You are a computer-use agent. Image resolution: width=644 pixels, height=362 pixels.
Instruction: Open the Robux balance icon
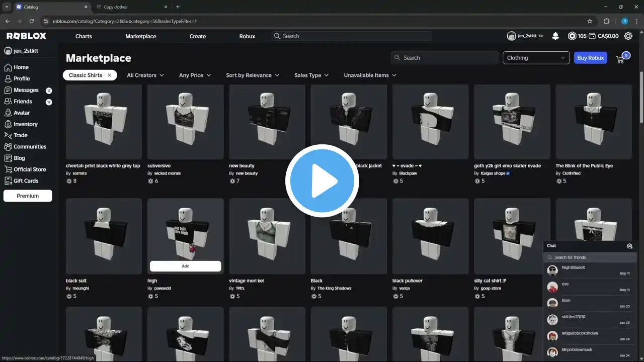572,36
